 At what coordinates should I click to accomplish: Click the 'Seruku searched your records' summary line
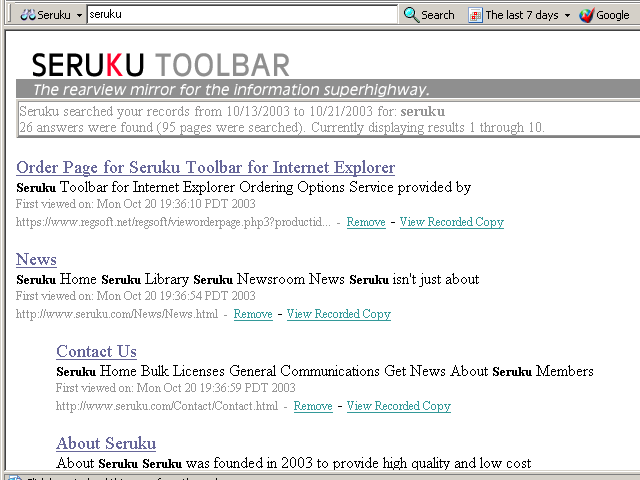point(232,111)
